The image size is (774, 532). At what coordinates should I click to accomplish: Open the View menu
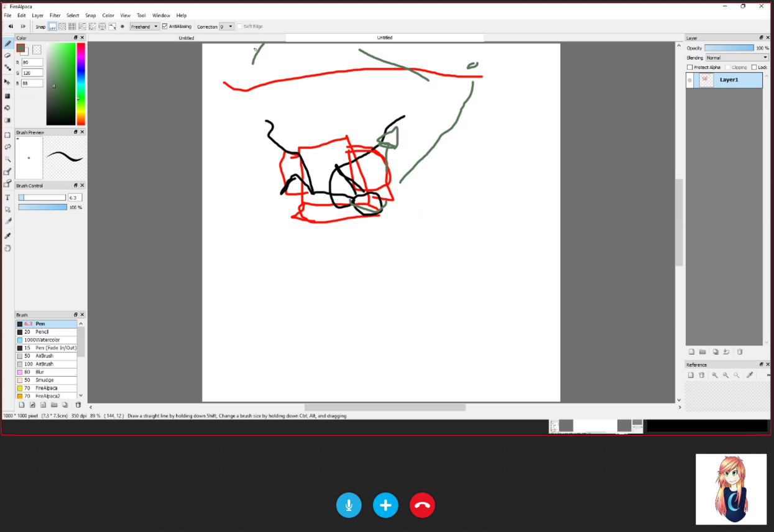coord(126,16)
